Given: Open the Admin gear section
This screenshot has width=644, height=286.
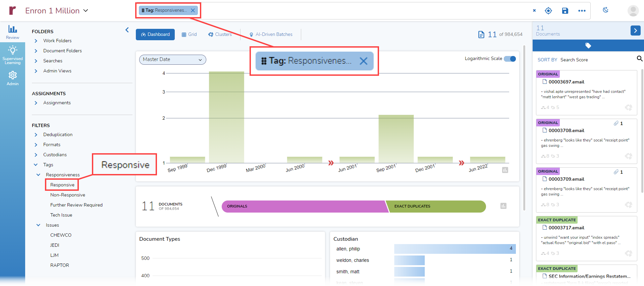Looking at the screenshot, I should click(x=12, y=78).
